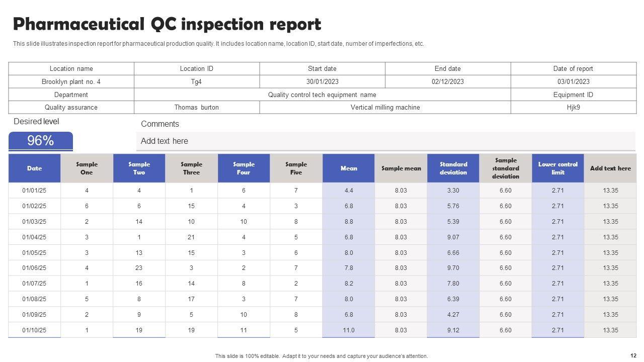Click the 'Brooklyn plant no. 4' cell
This screenshot has width=644, height=362.
[71, 81]
